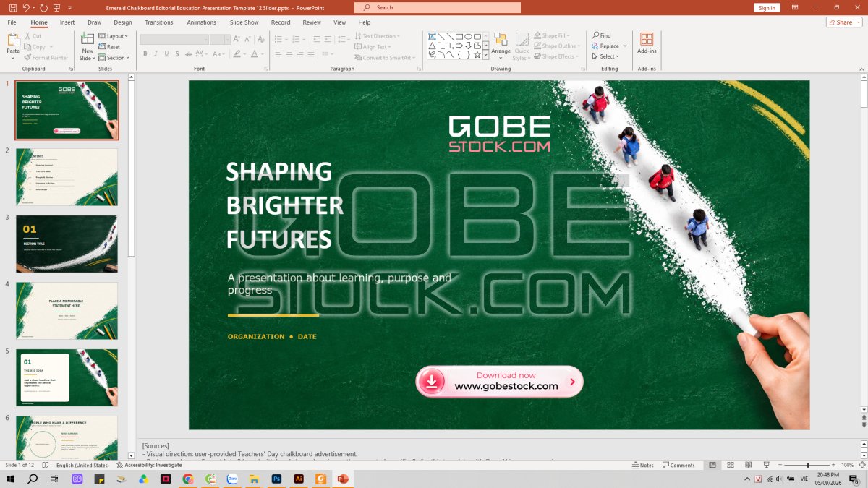Expand shapes gallery More arrow
Viewport: 868px width, 488px height.
(x=486, y=55)
